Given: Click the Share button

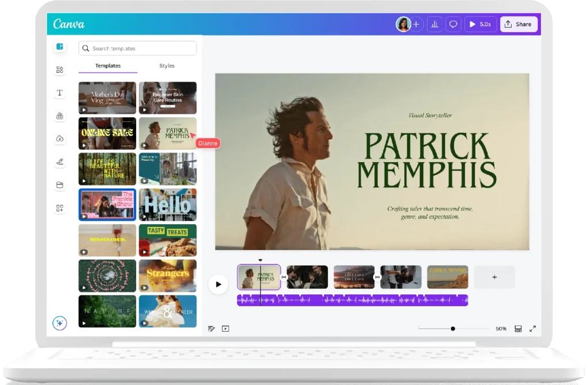Looking at the screenshot, I should (x=519, y=24).
